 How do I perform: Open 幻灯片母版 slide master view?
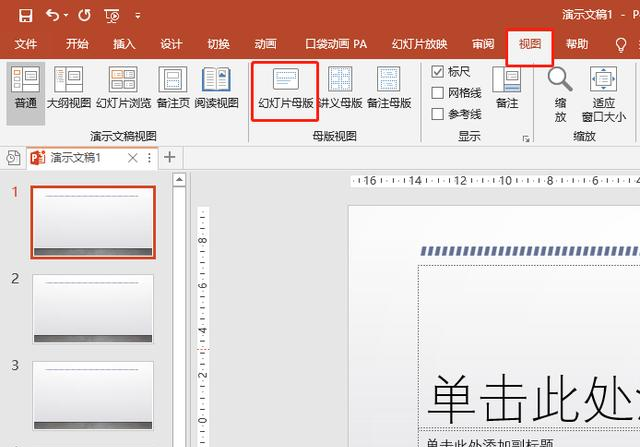[285, 91]
